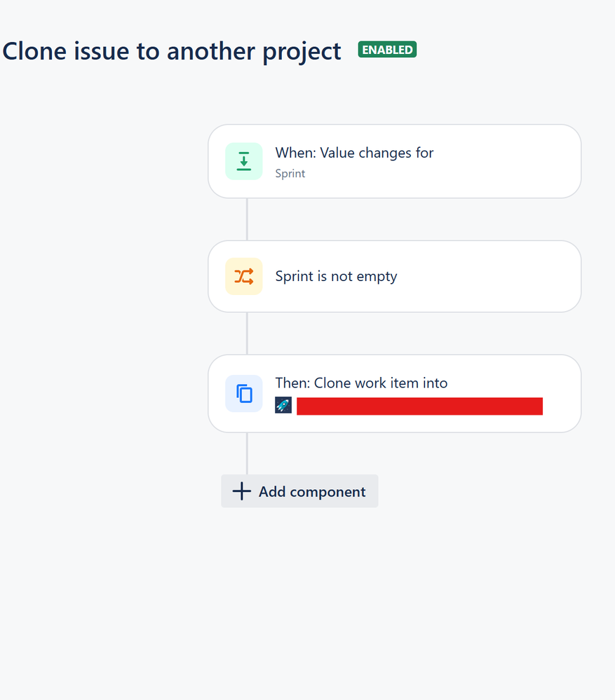
Task: Open the "Then: Clone work item into" action
Action: pyautogui.click(x=394, y=393)
